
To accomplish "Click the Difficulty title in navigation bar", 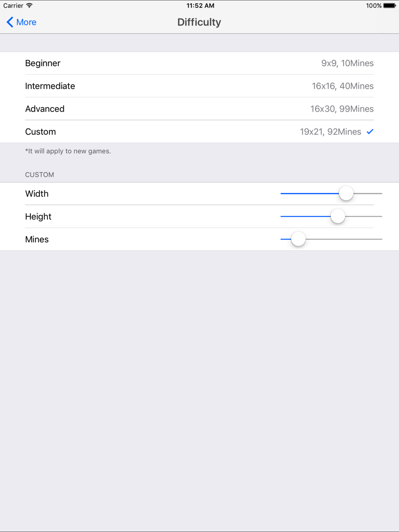I will pyautogui.click(x=199, y=22).
